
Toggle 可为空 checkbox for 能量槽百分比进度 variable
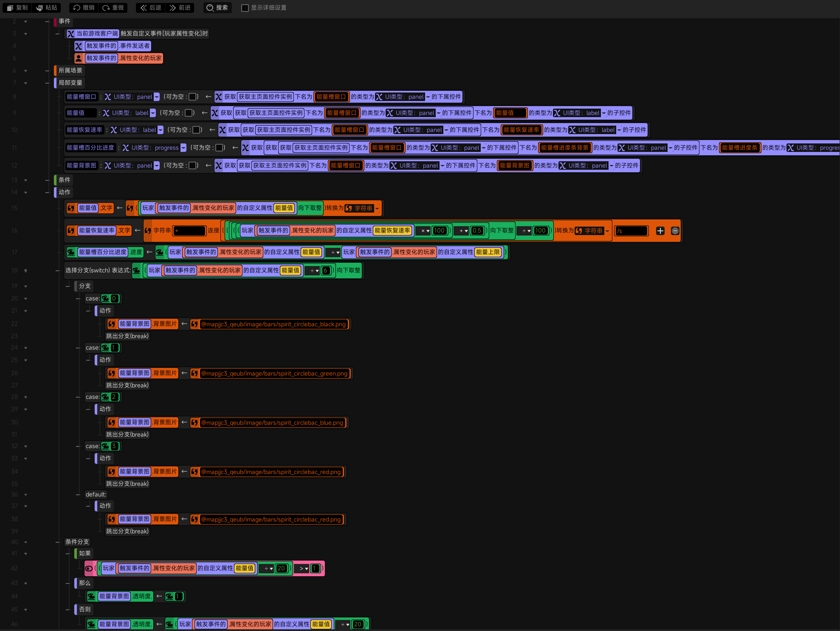tap(220, 148)
